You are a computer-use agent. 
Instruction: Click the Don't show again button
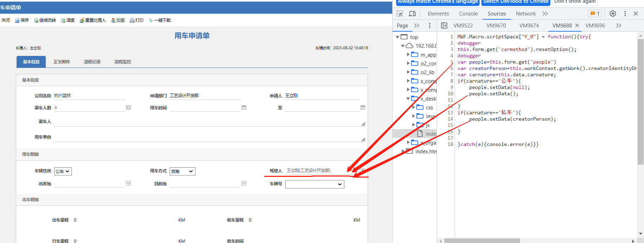click(575, 2)
